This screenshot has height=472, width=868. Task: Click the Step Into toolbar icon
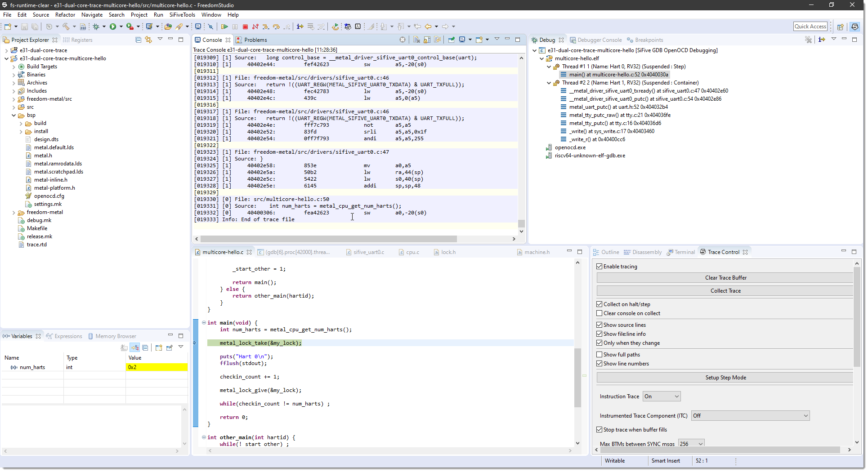coord(266,27)
